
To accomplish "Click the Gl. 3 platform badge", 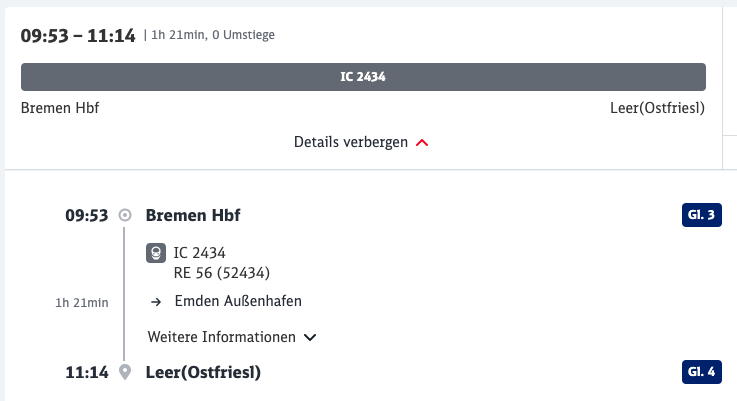I will coord(702,215).
